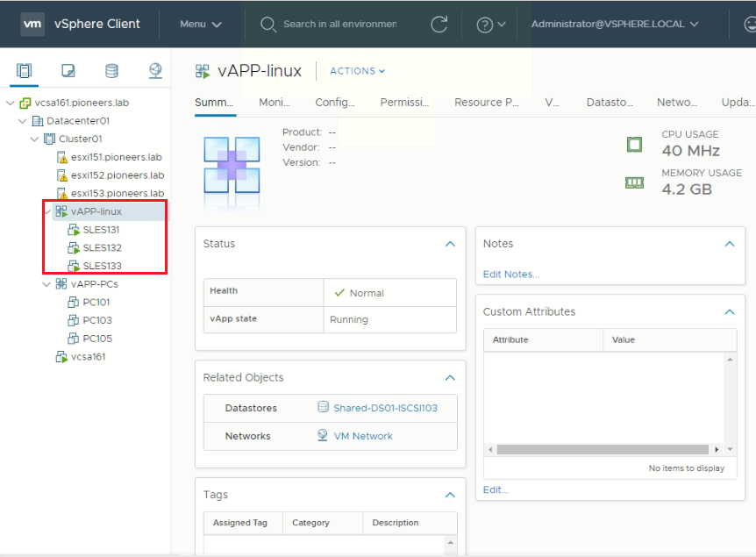The image size is (756, 557).
Task: Click the network icon beside VM Network
Action: click(323, 435)
